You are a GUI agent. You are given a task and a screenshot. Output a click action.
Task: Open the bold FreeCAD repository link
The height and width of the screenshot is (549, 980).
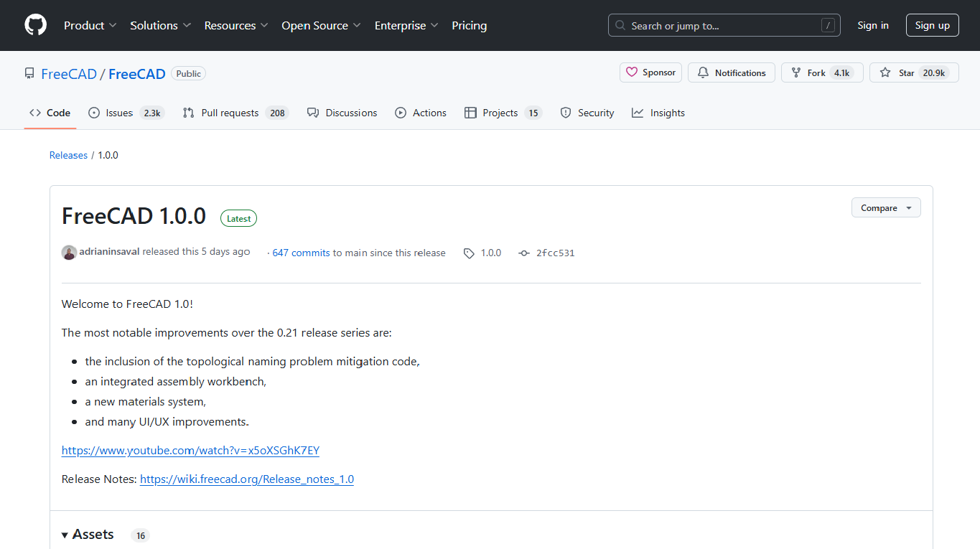[137, 74]
